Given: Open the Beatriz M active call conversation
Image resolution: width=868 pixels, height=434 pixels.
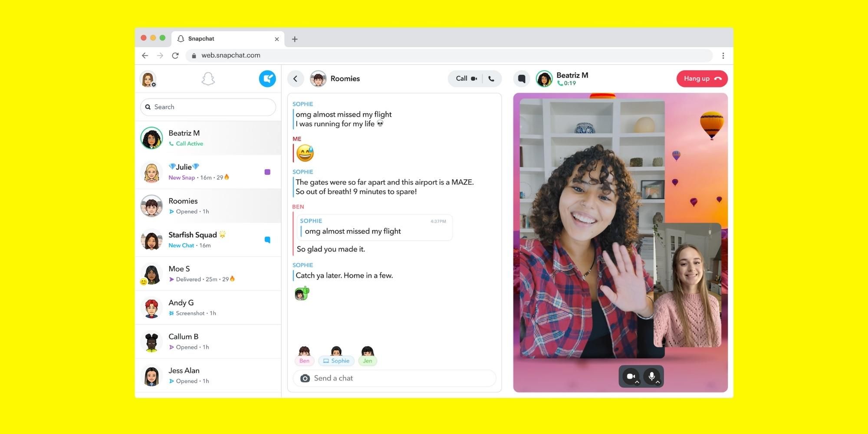Looking at the screenshot, I should [208, 138].
